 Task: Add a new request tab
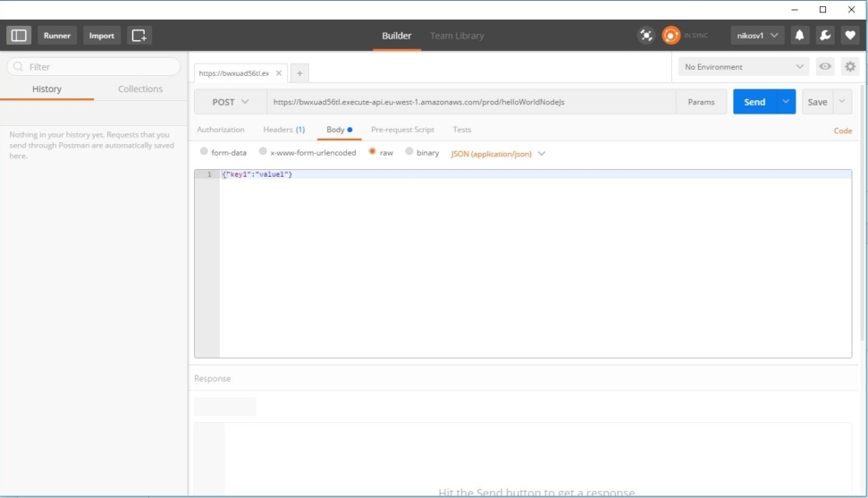coord(299,73)
